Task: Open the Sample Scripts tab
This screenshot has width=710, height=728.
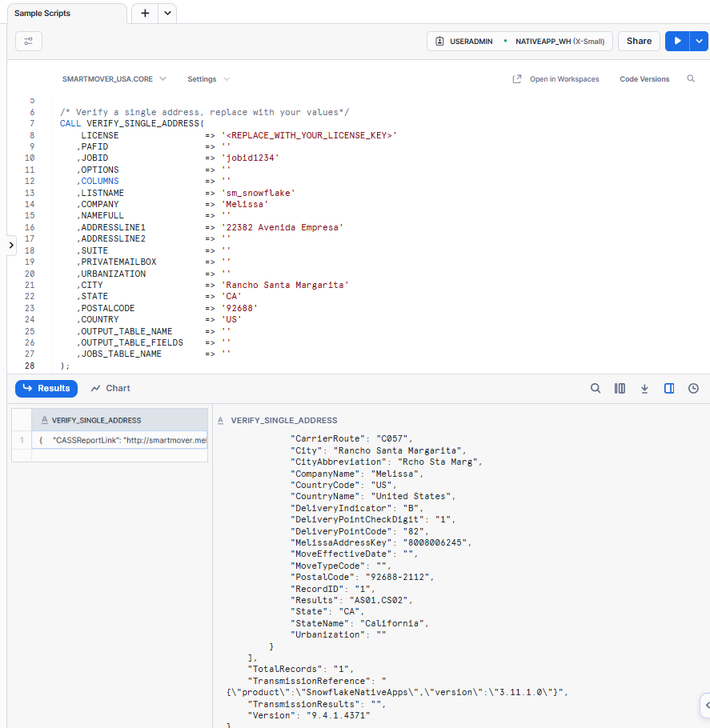Action: pos(66,14)
